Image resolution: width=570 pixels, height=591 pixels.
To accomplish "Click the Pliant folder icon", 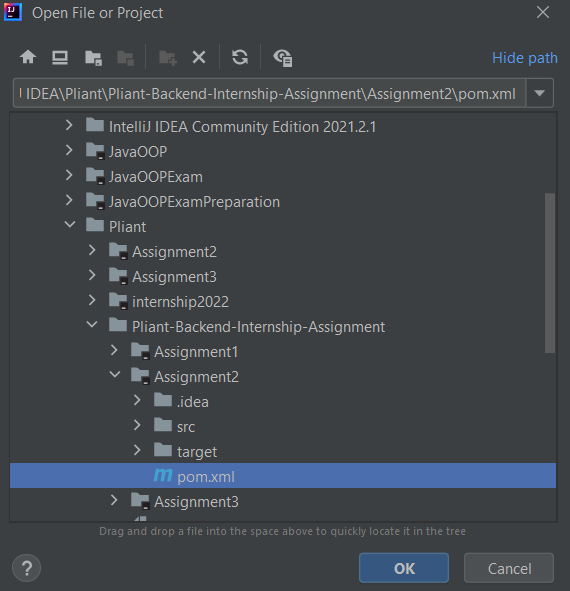I will [x=95, y=225].
